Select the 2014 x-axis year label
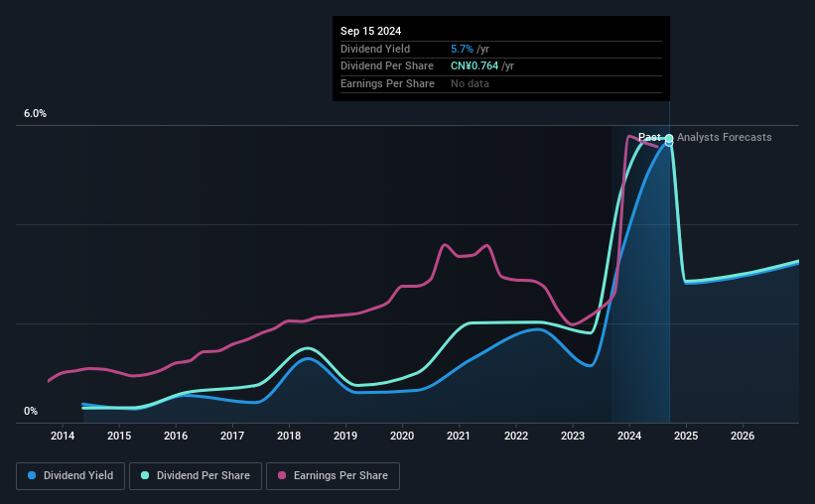815x504 pixels. tap(63, 436)
